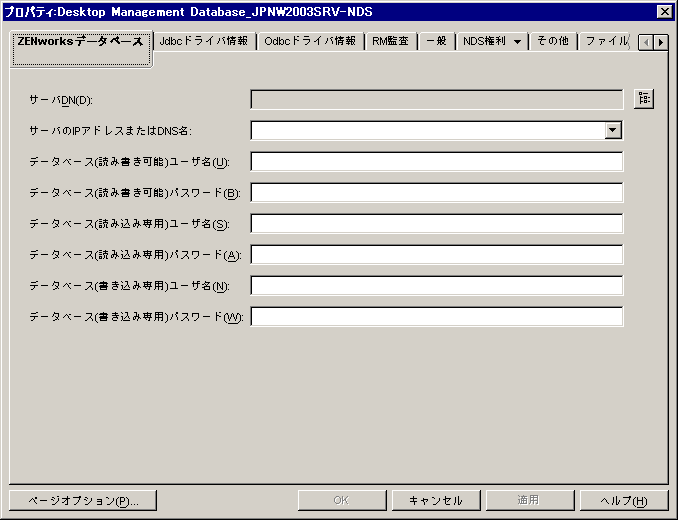Expand the NDS権利 tab dropdown arrow

click(517, 42)
